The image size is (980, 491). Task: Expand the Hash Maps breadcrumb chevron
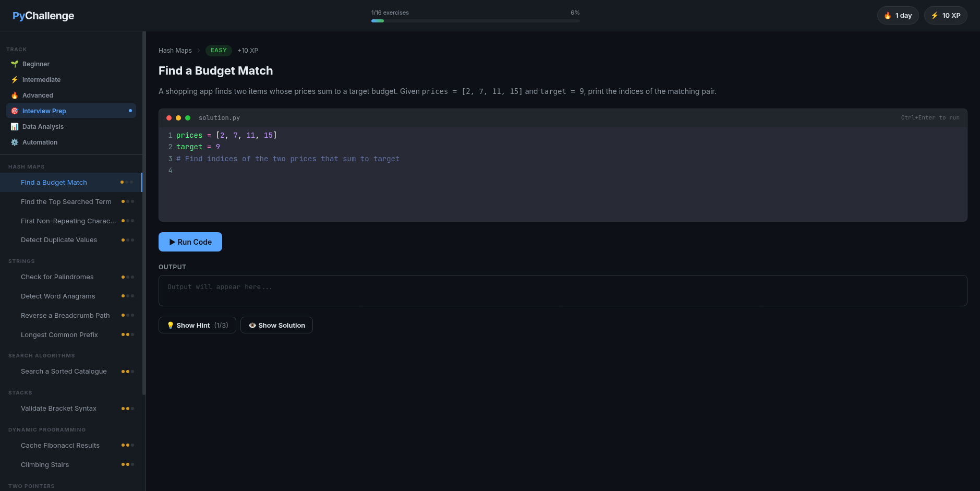[199, 50]
